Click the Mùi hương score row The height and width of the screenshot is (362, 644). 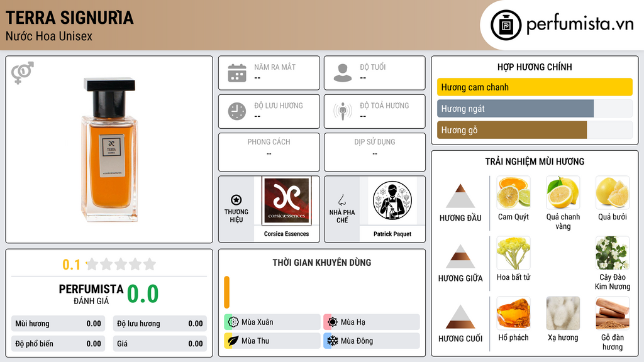58,324
